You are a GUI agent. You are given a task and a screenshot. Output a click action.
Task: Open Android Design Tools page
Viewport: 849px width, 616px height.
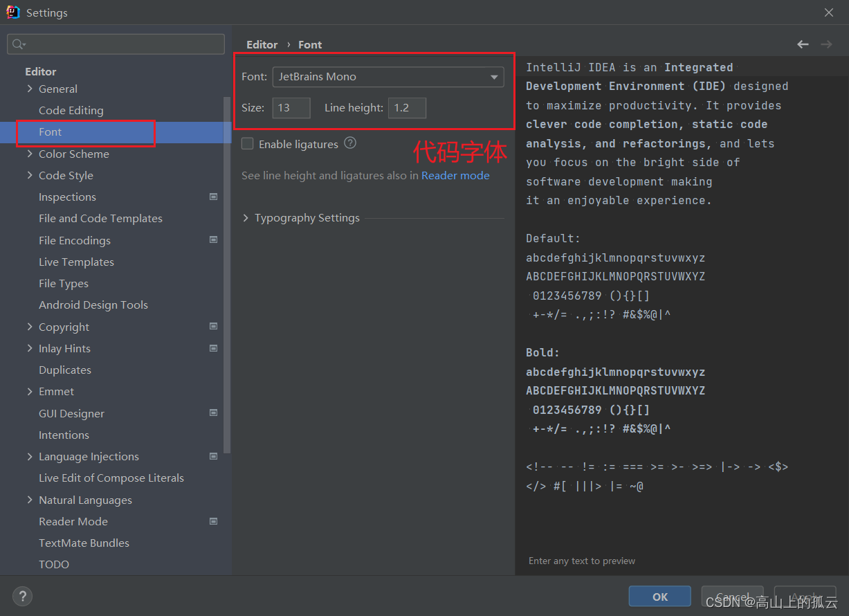pyautogui.click(x=93, y=305)
